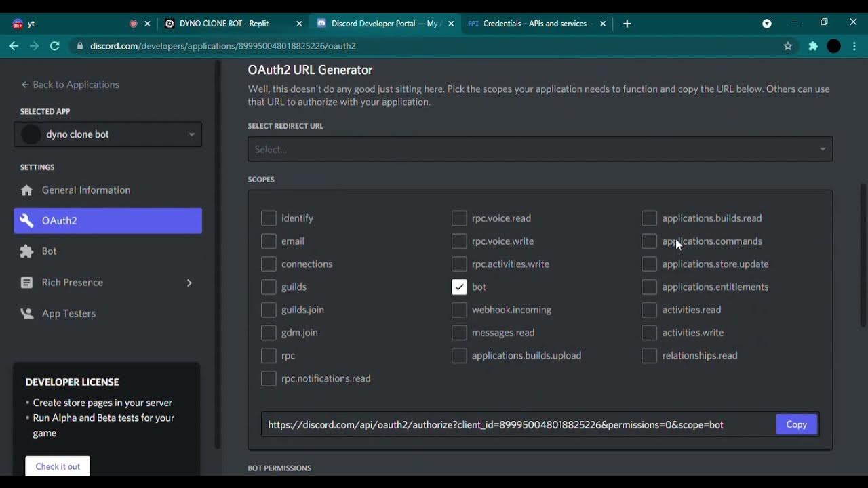Open the Bot settings page
This screenshot has width=868, height=488.
click(108, 251)
